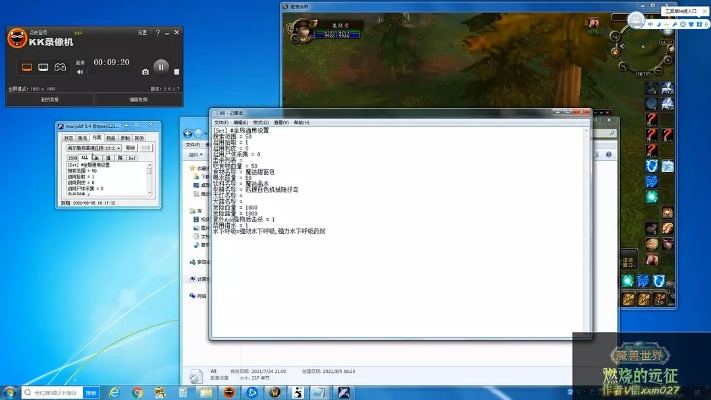Click the KK recorder cat logo
Screen dimensions: 711x400
tap(17, 38)
